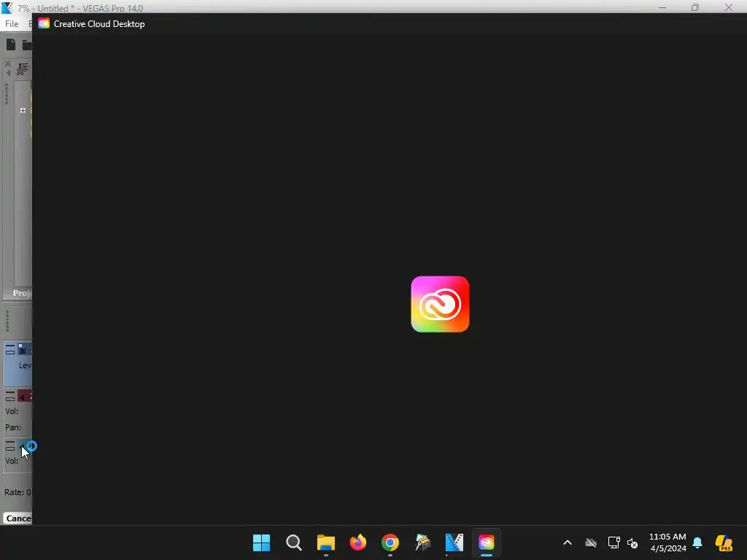The width and height of the screenshot is (747, 560).
Task: Click the Level label on video track
Action: 26,365
